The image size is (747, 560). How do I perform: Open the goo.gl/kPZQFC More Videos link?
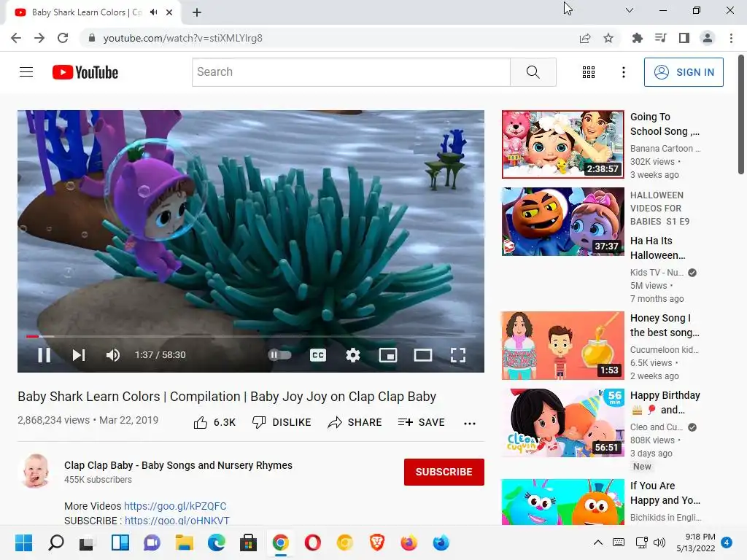pos(175,506)
